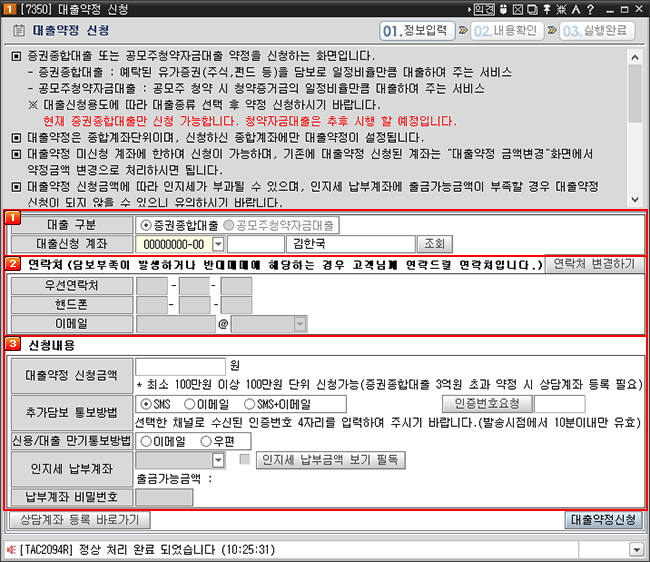Click the first 핸드폰 number box
650x562 pixels.
(x=152, y=305)
